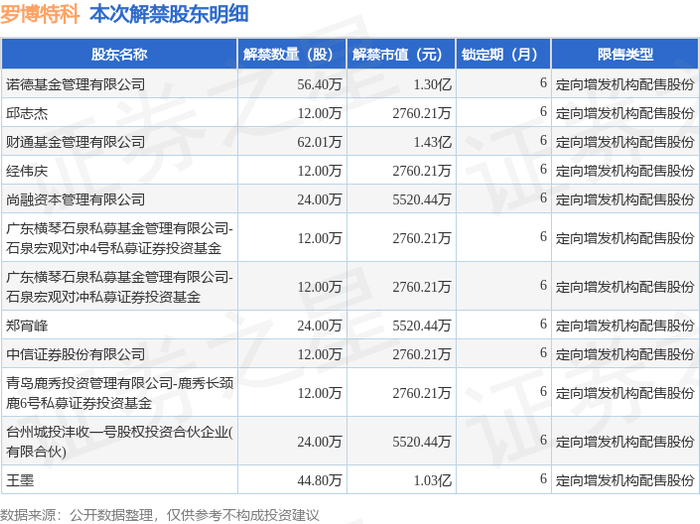Select the 股东名称 column header
The width and height of the screenshot is (700, 524).
119,54
